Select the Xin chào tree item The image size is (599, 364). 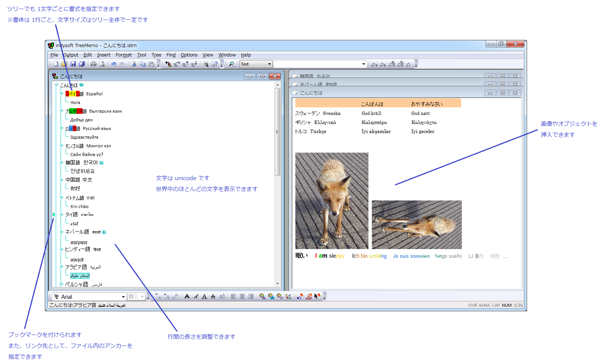point(79,206)
